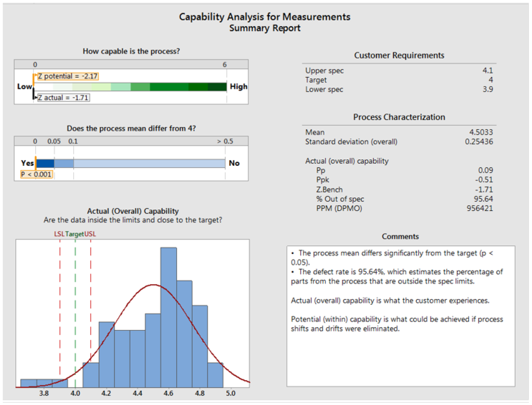Click the report title Capability Analysis for Measurements

pos(264,17)
